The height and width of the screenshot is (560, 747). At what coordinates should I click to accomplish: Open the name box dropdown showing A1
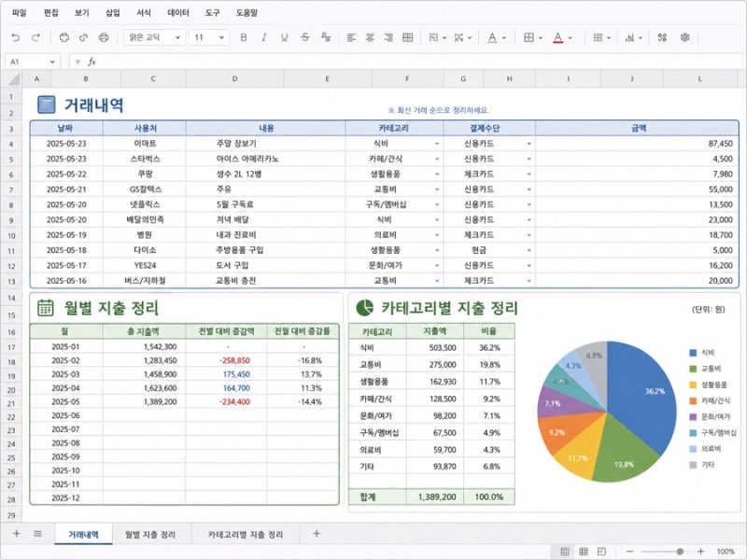[x=52, y=62]
